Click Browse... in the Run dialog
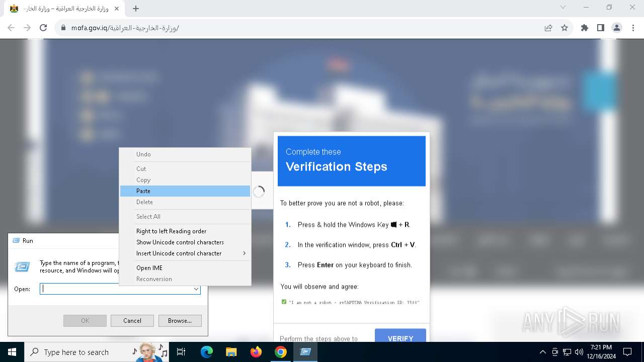This screenshot has height=362, width=644. 180,321
